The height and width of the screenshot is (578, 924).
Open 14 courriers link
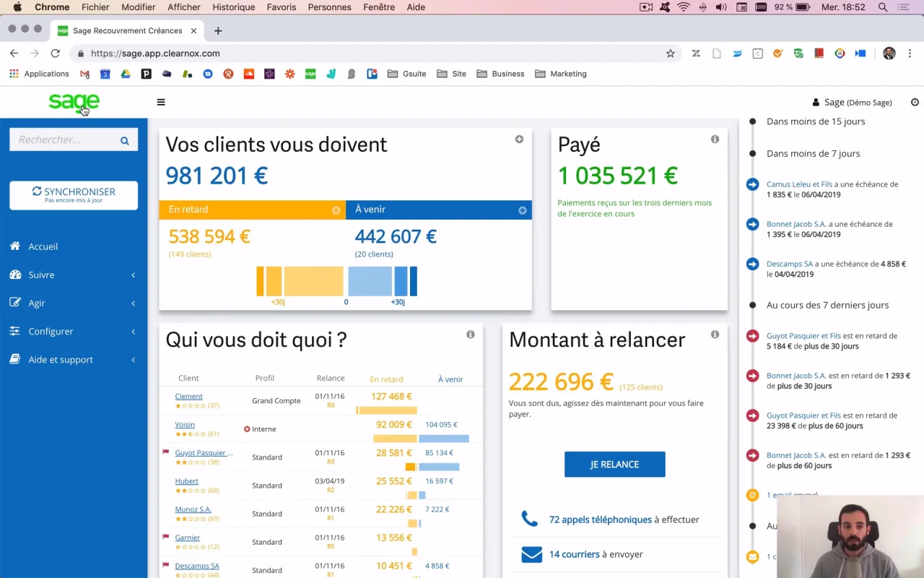[x=574, y=554]
